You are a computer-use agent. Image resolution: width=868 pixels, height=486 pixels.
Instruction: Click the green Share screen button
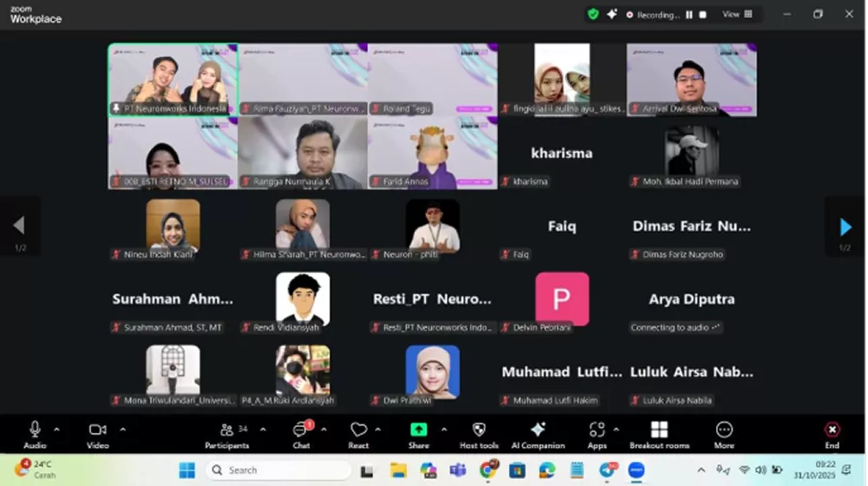click(x=419, y=435)
